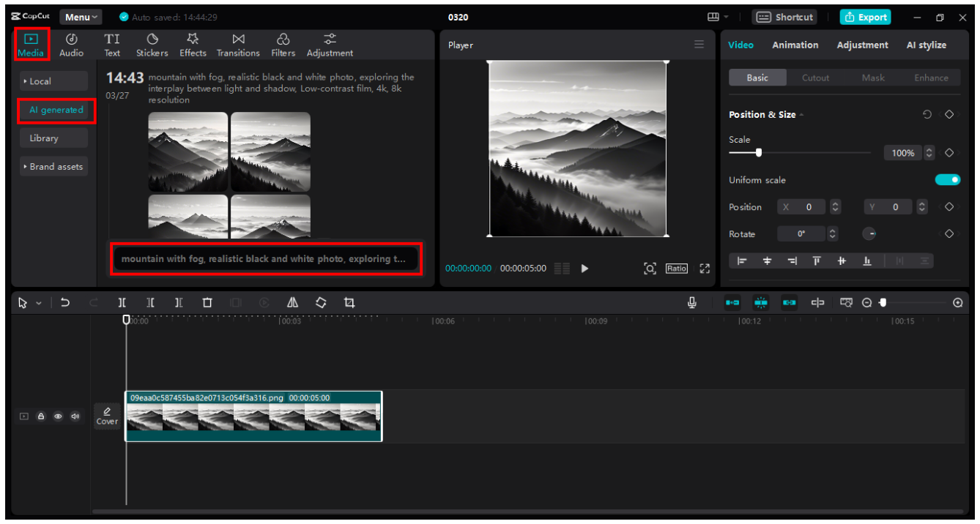Screen dimensions: 980x524
Task: Open the Text panel
Action: 112,45
